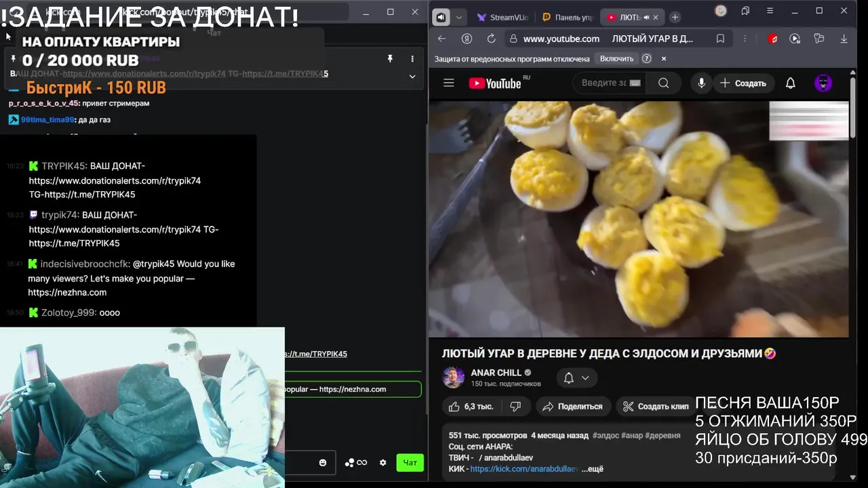Open the ANAR CHILL channel name
The image size is (868, 488).
(496, 373)
